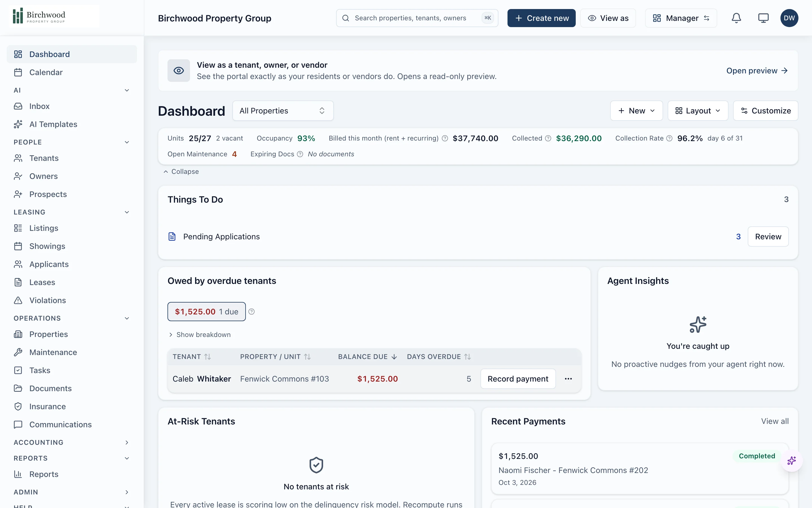Open the All Properties selector

tap(283, 111)
